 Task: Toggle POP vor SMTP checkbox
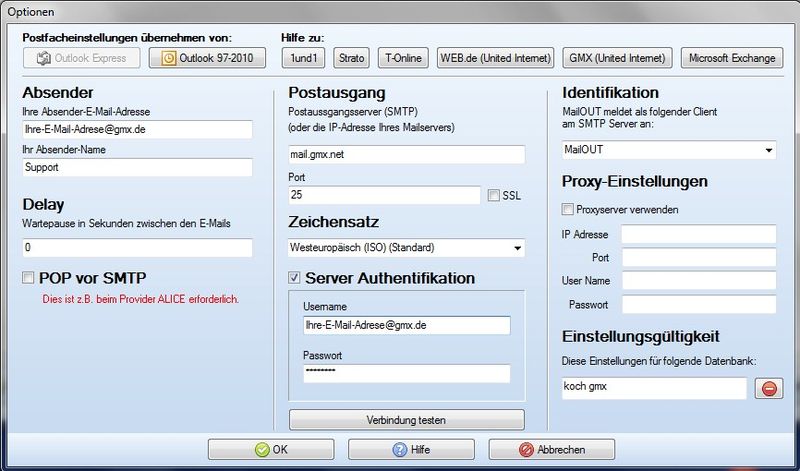click(x=28, y=278)
